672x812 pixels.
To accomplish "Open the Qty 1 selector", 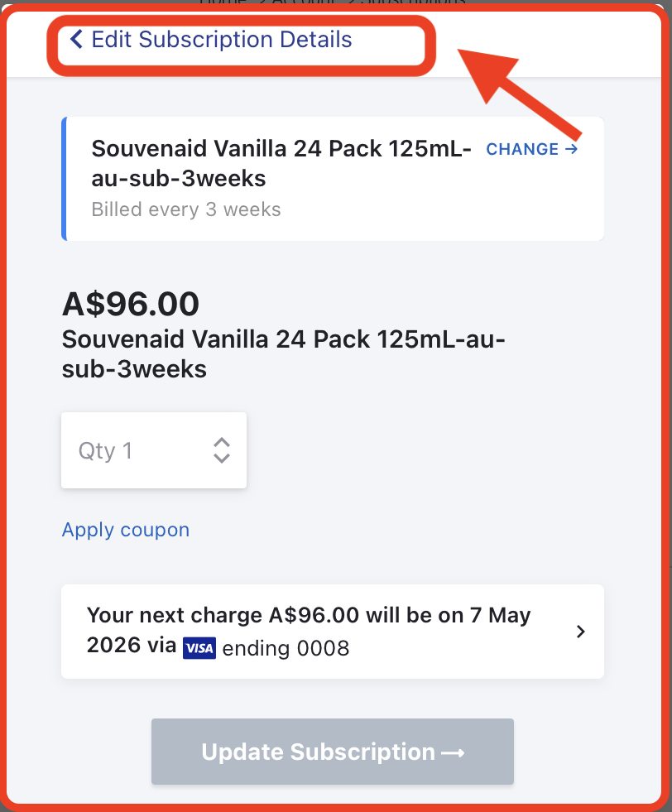I will tap(154, 450).
